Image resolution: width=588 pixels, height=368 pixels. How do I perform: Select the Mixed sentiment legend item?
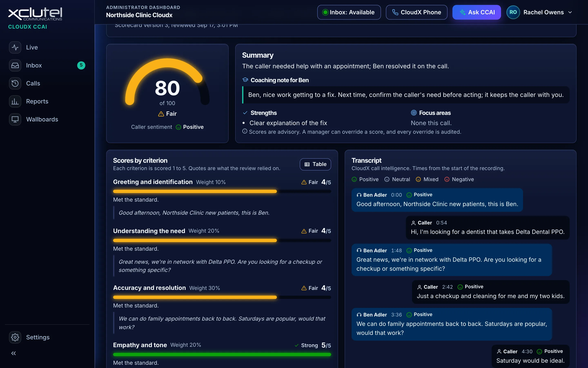pyautogui.click(x=427, y=179)
